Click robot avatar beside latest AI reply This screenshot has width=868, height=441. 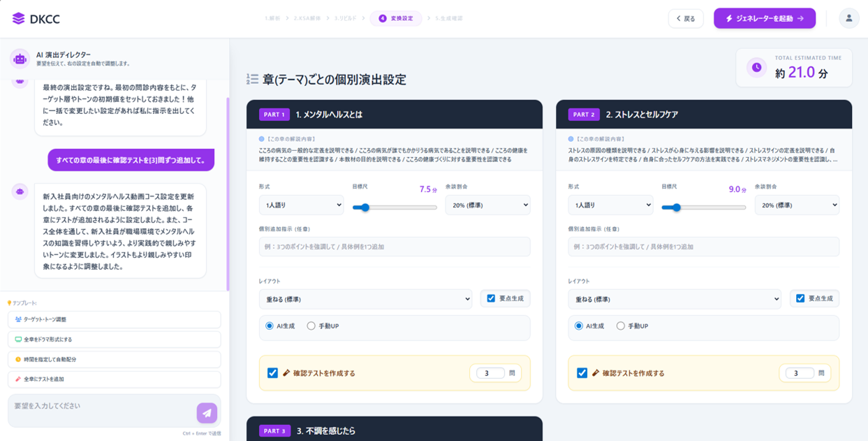(20, 191)
